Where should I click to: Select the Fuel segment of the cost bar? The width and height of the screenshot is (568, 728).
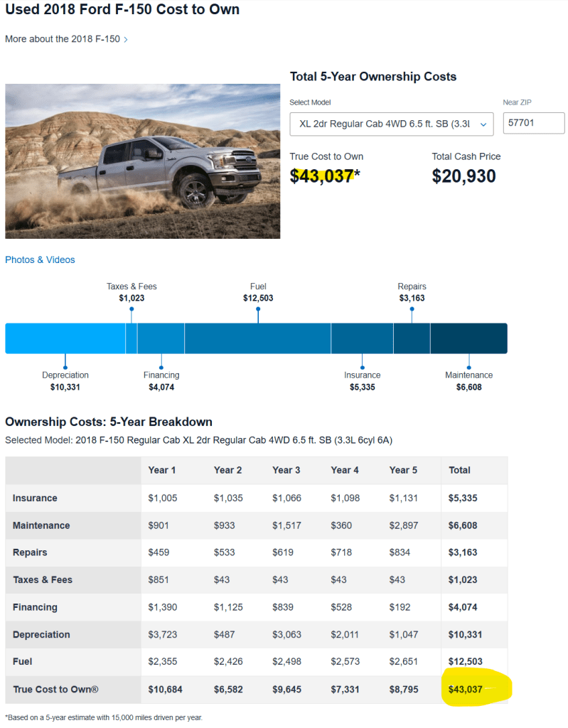click(257, 338)
